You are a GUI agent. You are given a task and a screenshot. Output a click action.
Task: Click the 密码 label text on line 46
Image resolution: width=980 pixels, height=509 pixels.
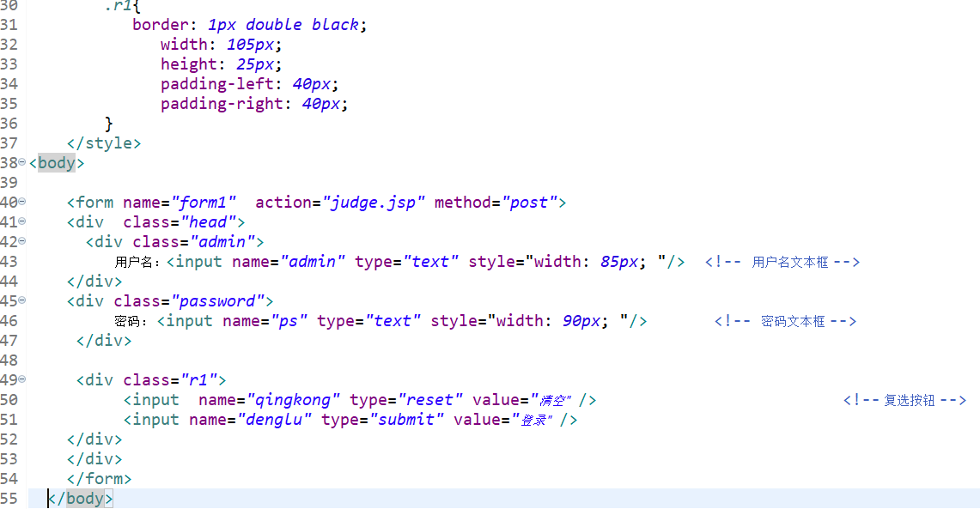(127, 322)
